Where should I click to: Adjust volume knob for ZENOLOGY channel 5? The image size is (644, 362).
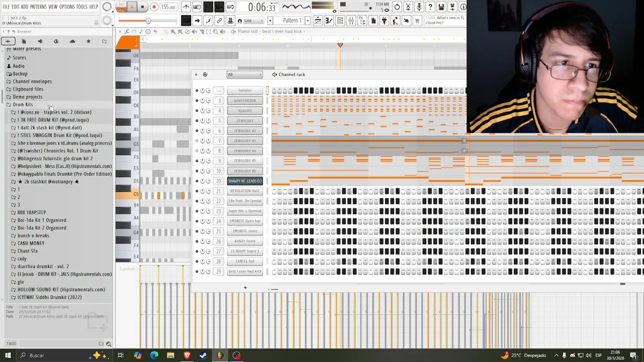point(208,121)
